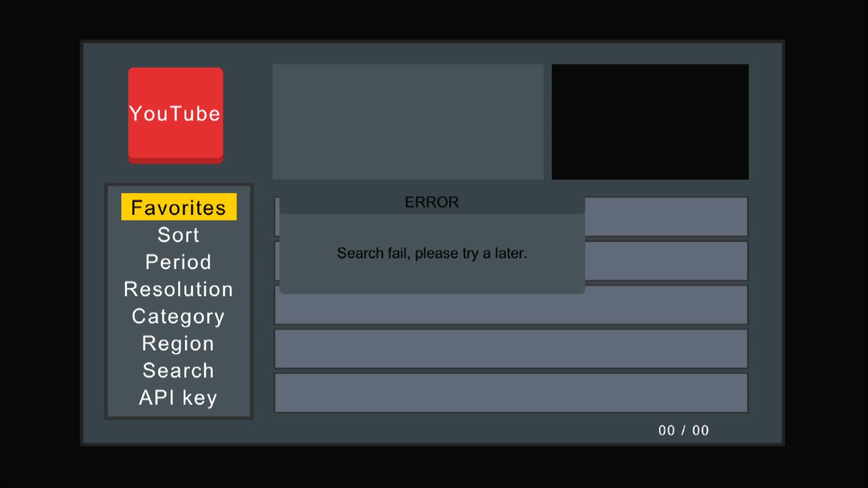Open the Resolution setting

pos(179,289)
